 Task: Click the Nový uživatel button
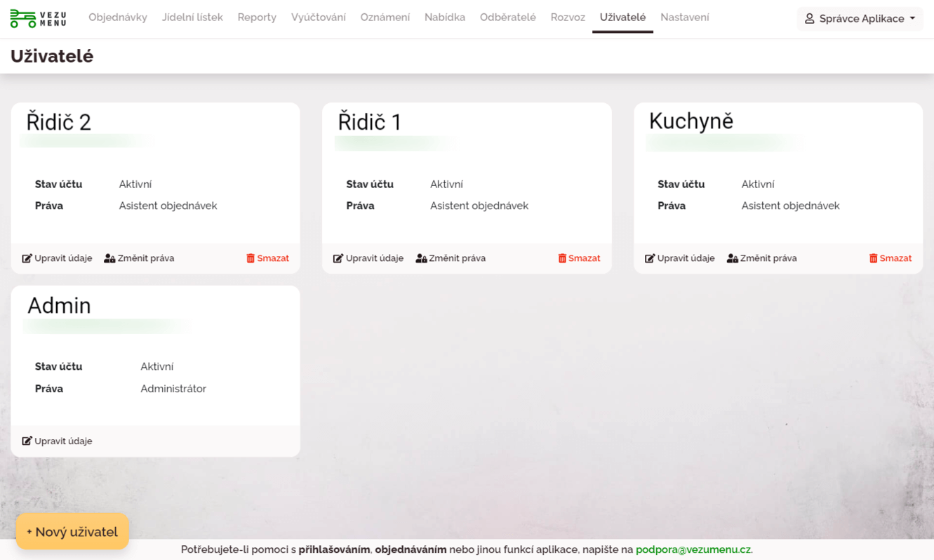72,531
